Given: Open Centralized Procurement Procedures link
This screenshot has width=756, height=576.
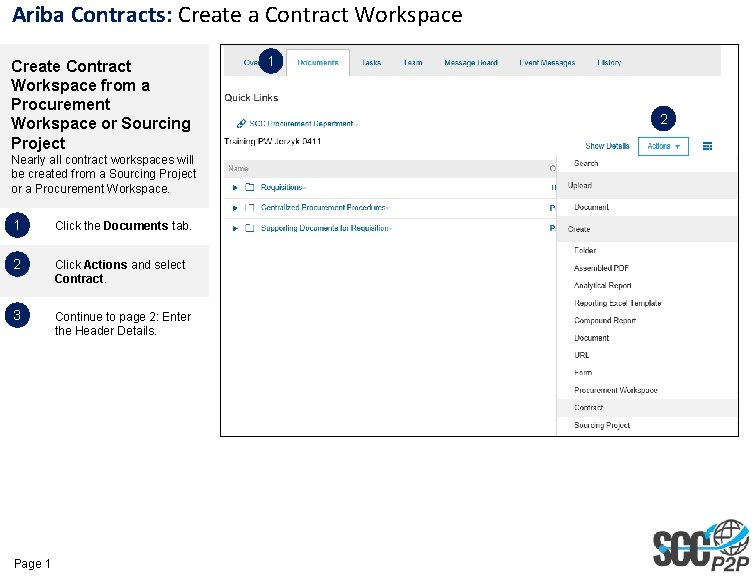Looking at the screenshot, I should click(x=324, y=207).
